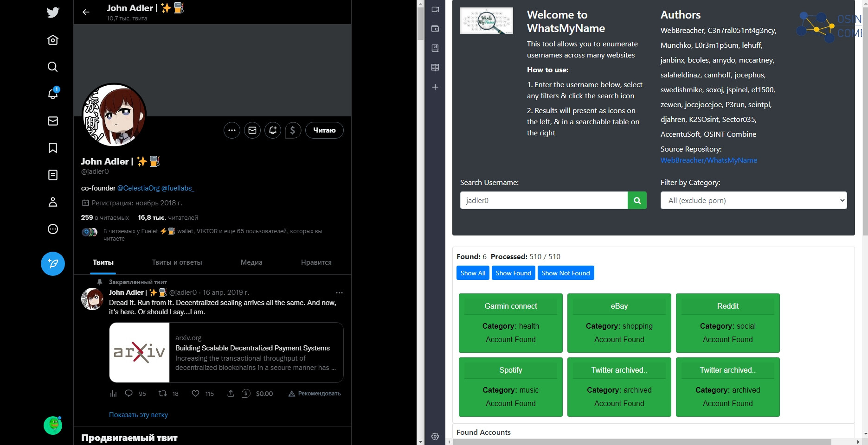Expand pinned tweet three-dot menu
This screenshot has height=445, width=868.
pos(339,292)
